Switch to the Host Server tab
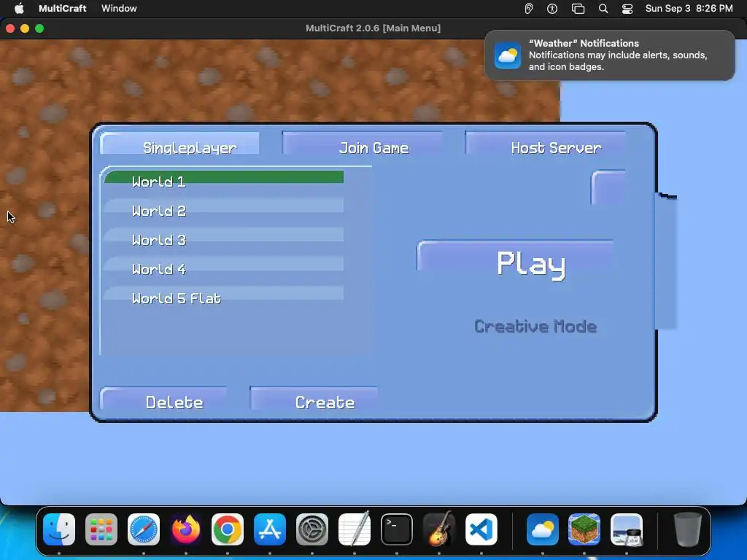Viewport: 747px width, 560px height. pos(546,144)
